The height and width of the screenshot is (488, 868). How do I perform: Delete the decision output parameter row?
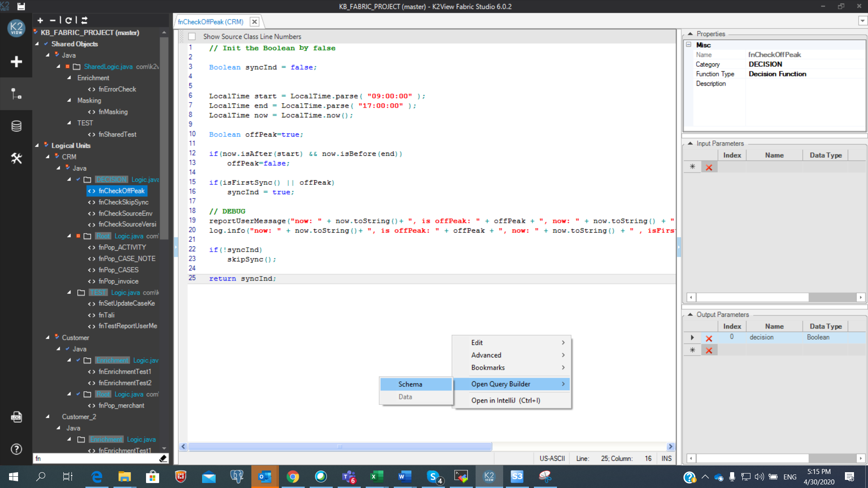pyautogui.click(x=709, y=338)
